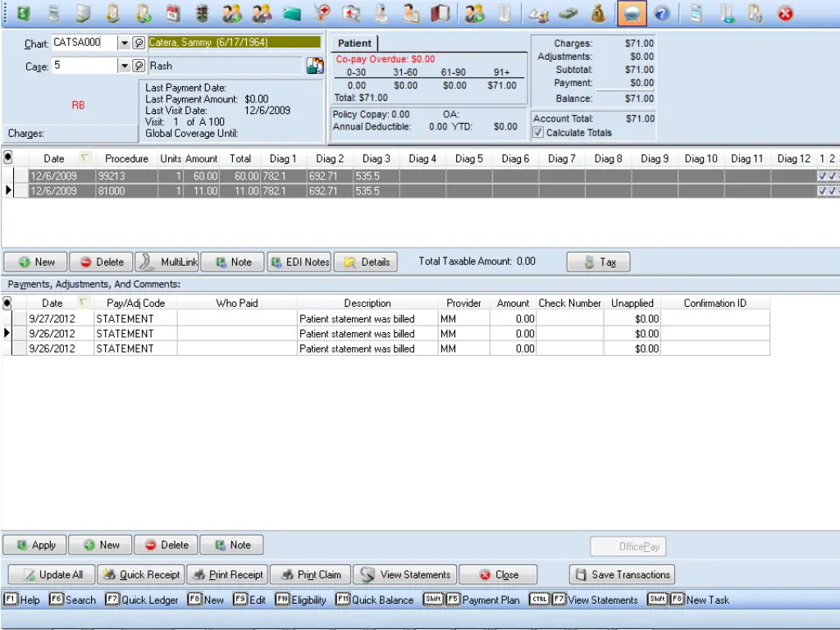Viewport: 840px width, 630px height.
Task: Click the Update All button
Action: [x=52, y=575]
